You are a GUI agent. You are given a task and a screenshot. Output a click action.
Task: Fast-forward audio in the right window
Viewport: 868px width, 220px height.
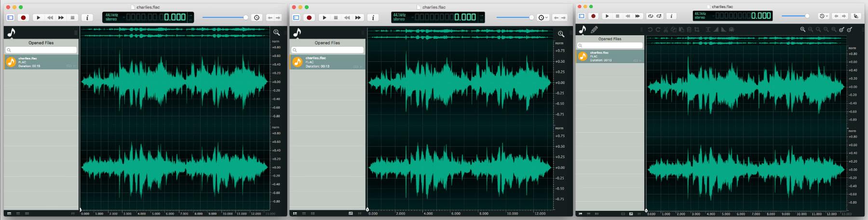point(637,16)
